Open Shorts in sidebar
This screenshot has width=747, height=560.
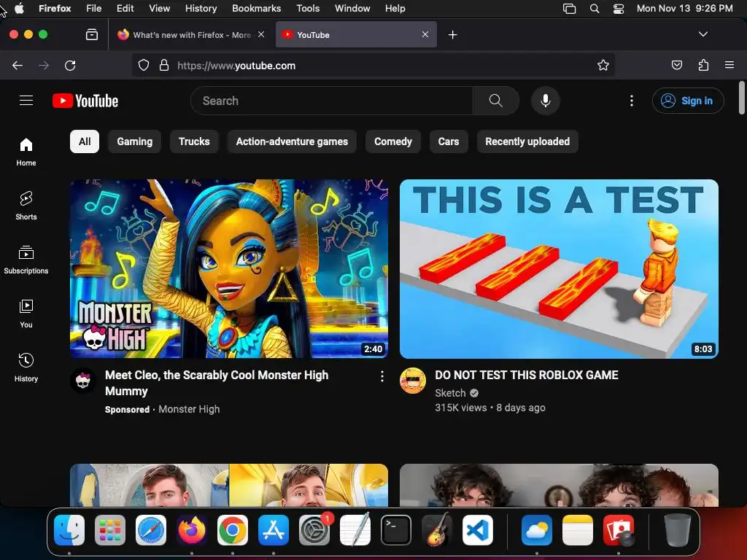click(x=26, y=206)
